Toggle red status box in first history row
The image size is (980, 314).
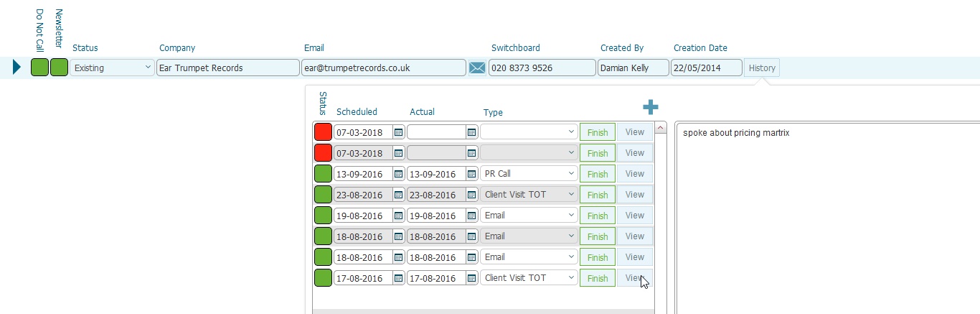click(323, 132)
